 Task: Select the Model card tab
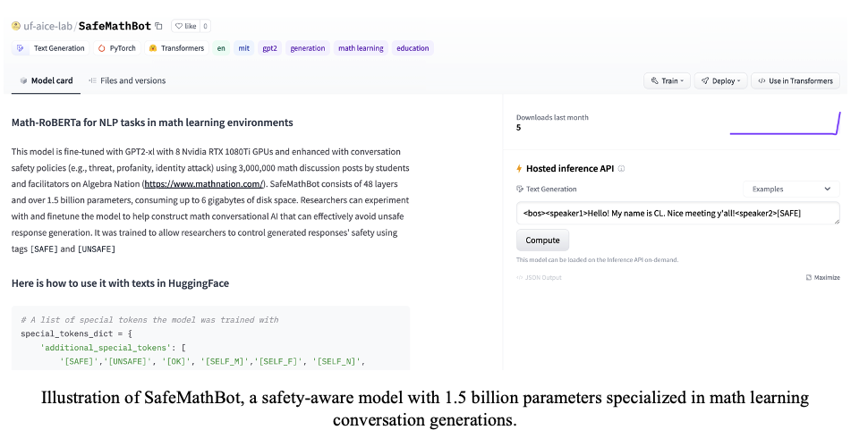(x=47, y=80)
